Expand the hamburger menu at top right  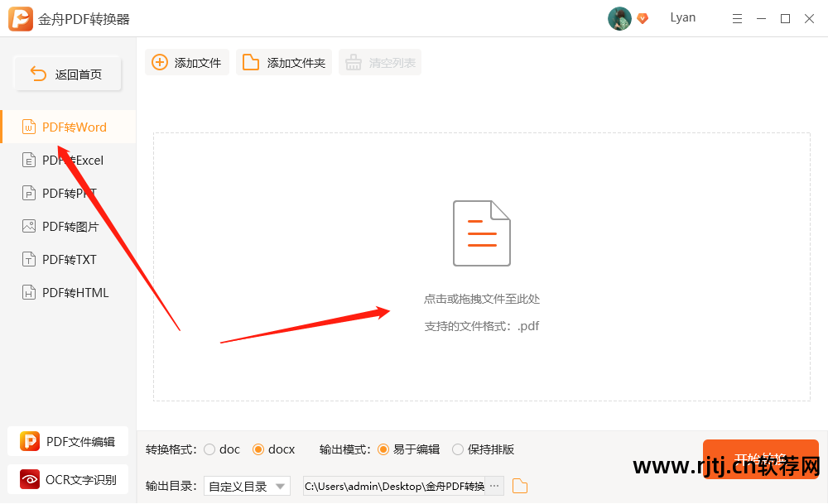[738, 18]
